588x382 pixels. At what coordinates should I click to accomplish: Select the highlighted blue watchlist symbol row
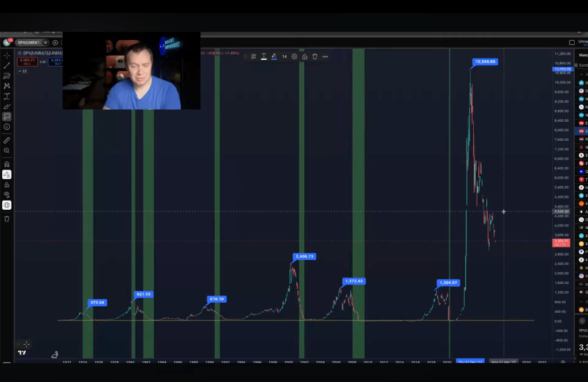pyautogui.click(x=582, y=132)
